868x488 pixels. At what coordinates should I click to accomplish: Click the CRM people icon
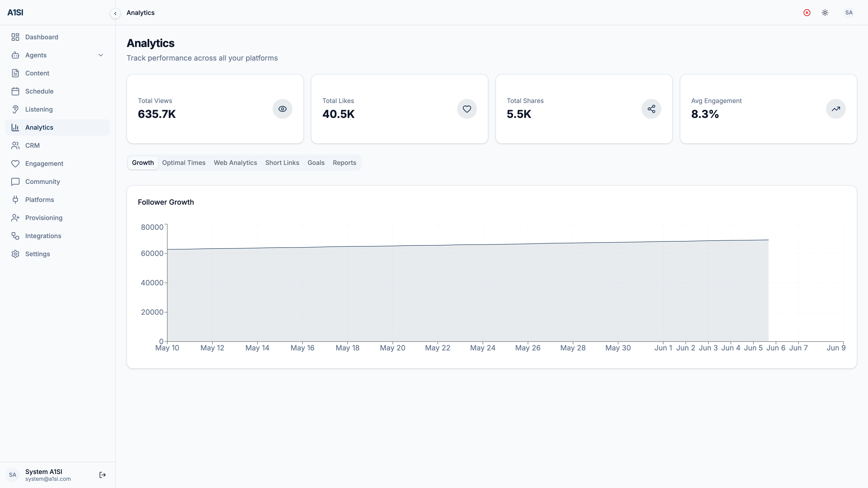click(15, 145)
